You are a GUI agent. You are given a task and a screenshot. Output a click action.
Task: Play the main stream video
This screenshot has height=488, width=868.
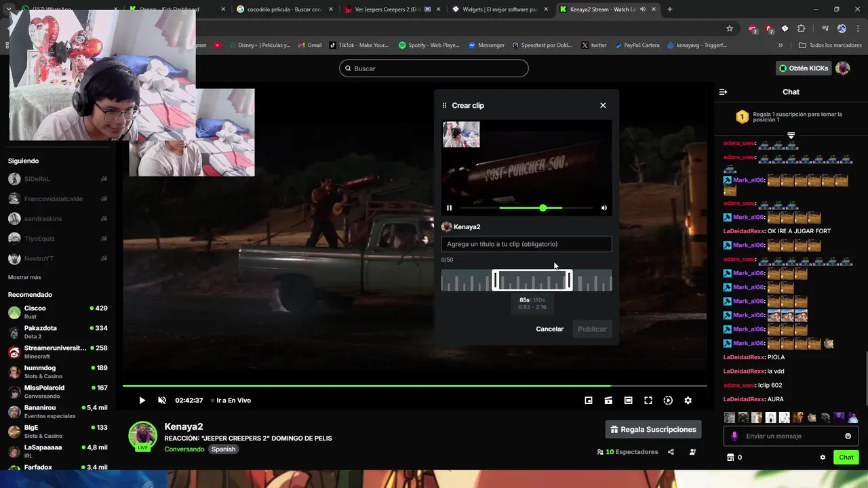142,401
